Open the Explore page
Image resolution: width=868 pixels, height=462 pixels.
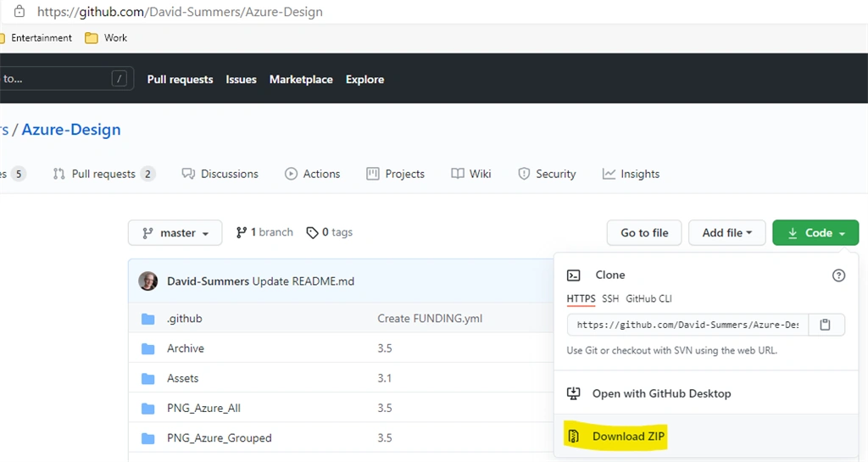point(364,79)
